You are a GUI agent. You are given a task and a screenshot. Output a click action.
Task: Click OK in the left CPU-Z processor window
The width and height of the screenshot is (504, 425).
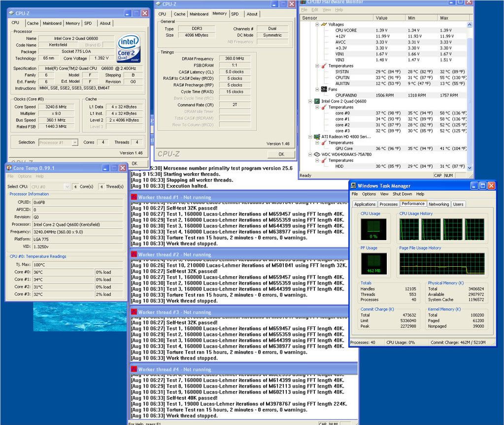click(x=134, y=163)
